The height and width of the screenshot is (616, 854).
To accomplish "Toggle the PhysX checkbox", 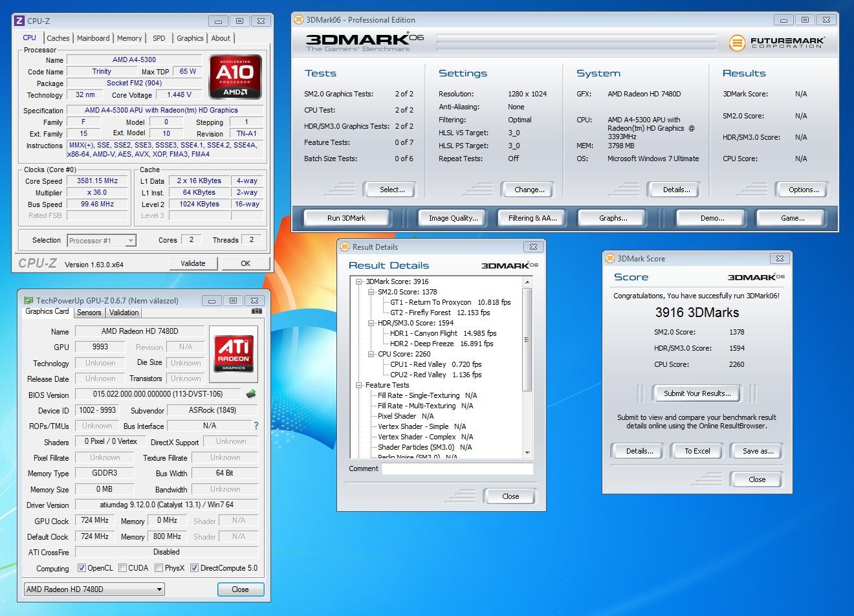I will tap(159, 568).
